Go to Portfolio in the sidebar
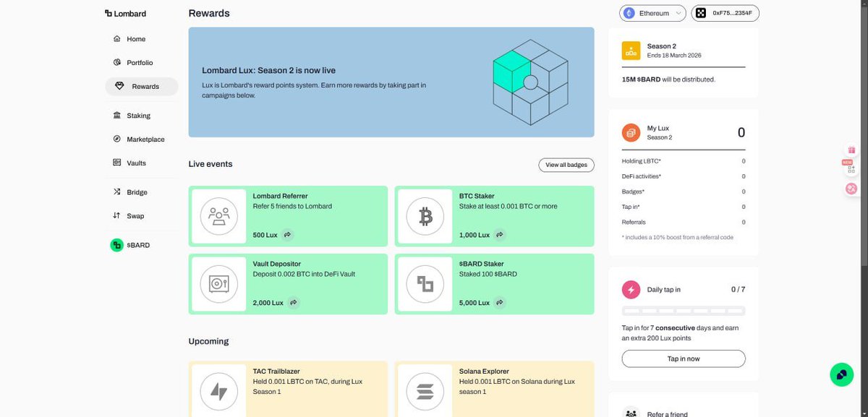The width and height of the screenshot is (868, 417). coord(140,63)
